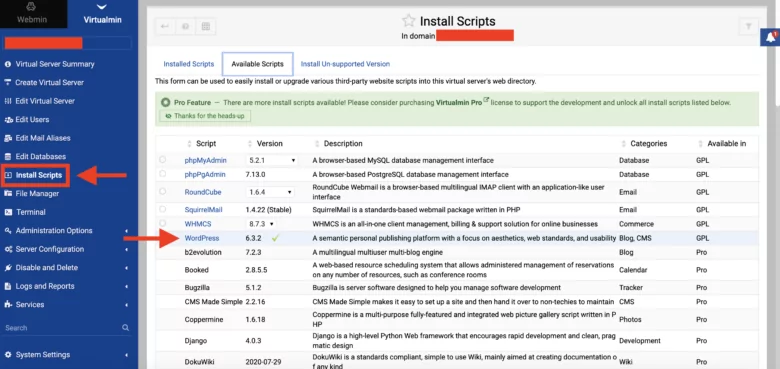Image resolution: width=780 pixels, height=369 pixels.
Task: Open WHMCS version dropdown 8.7.3
Action: (261, 224)
